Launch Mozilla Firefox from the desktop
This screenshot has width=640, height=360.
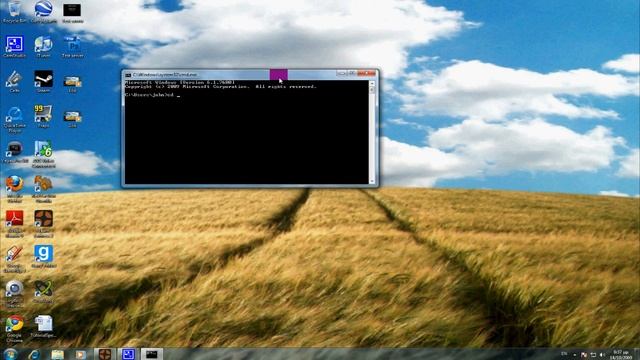coord(14,188)
